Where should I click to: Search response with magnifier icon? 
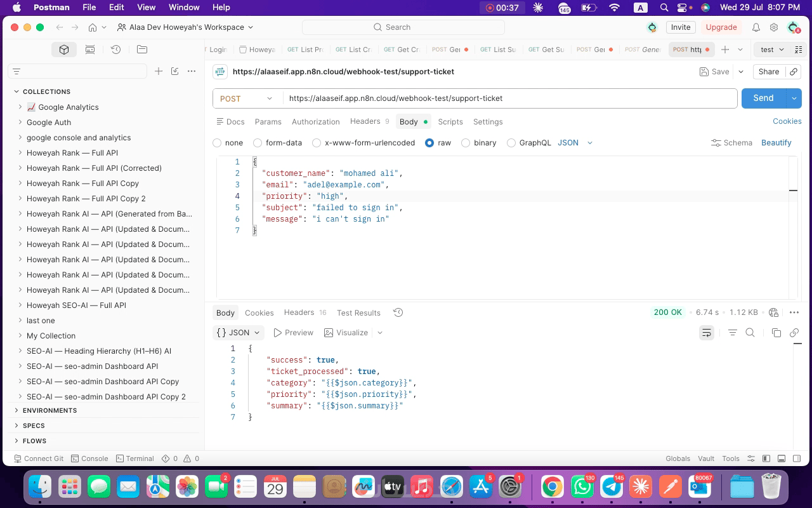tap(750, 333)
